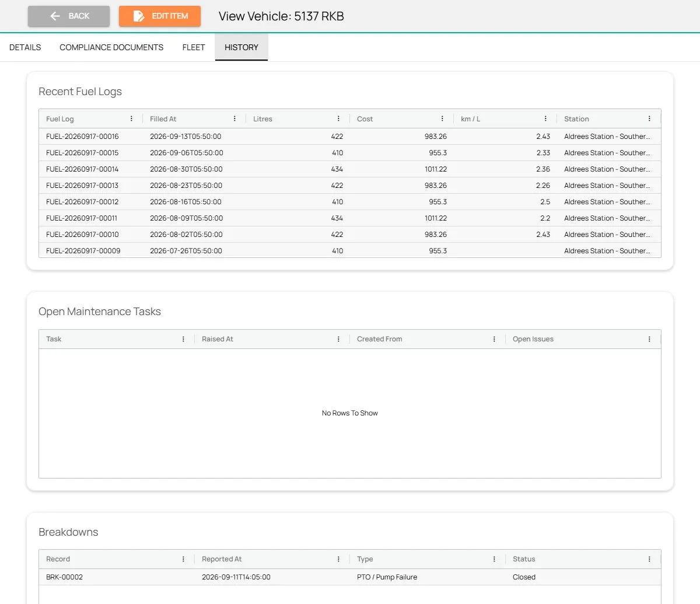700x604 pixels.
Task: Open km / L column menu icon
Action: (x=545, y=118)
